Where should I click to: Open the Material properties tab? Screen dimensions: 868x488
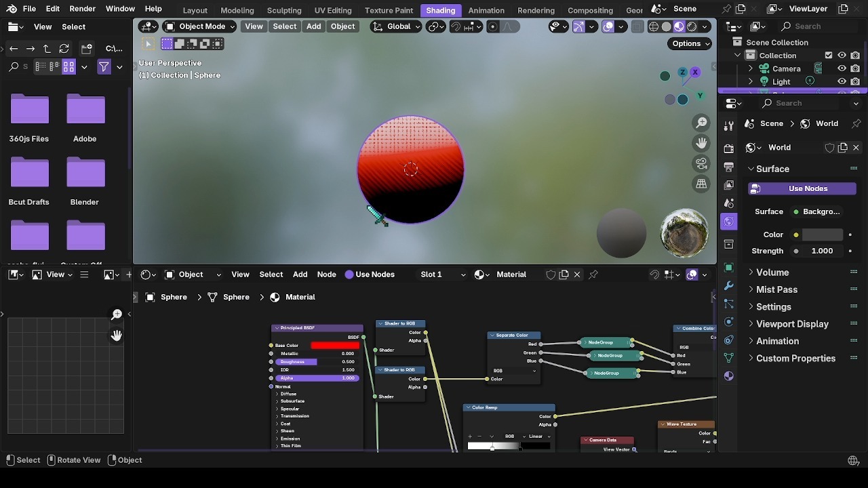point(728,375)
